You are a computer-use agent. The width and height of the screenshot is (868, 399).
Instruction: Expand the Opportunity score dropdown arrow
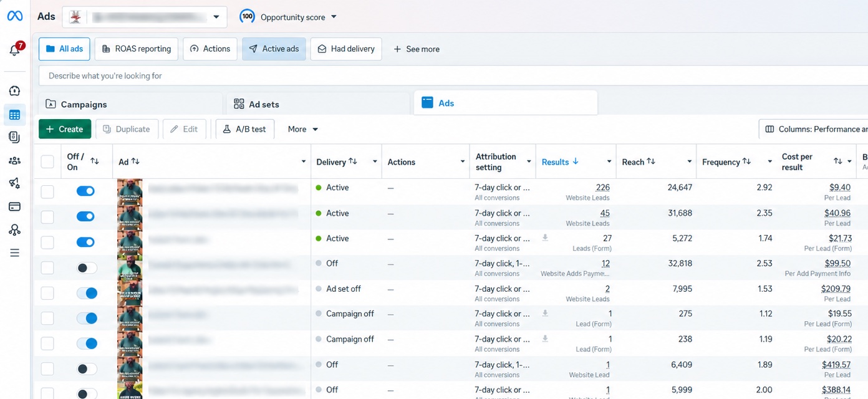(334, 17)
